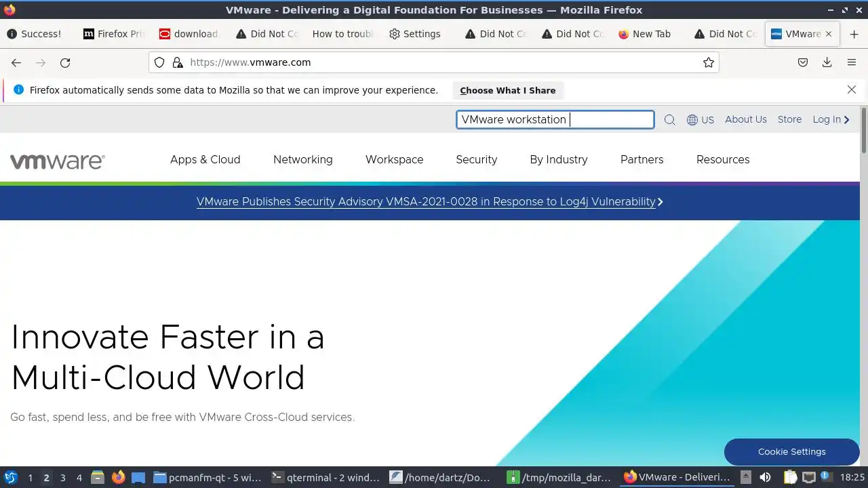Image resolution: width=868 pixels, height=488 pixels.
Task: Open the Firefox hamburger application menu
Action: click(x=852, y=62)
